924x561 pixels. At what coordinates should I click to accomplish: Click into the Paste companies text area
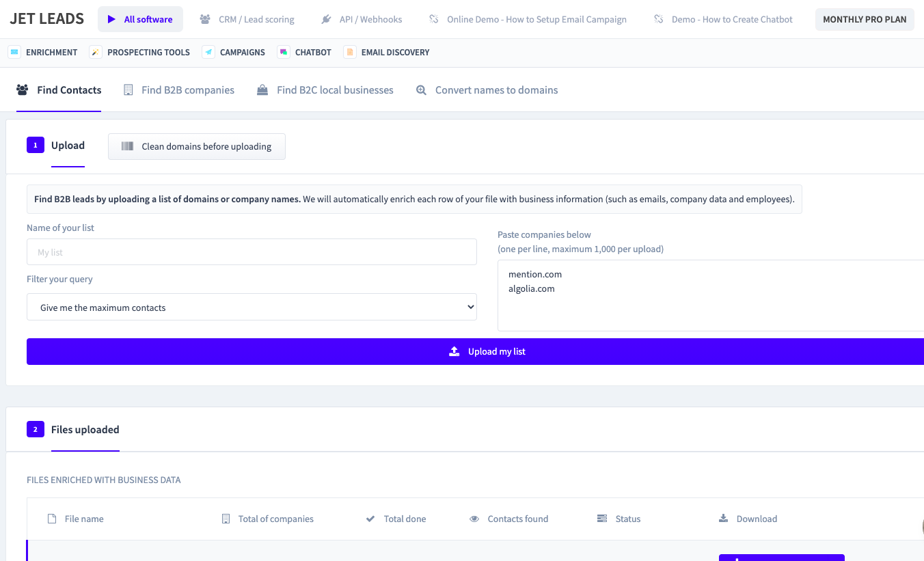711,295
